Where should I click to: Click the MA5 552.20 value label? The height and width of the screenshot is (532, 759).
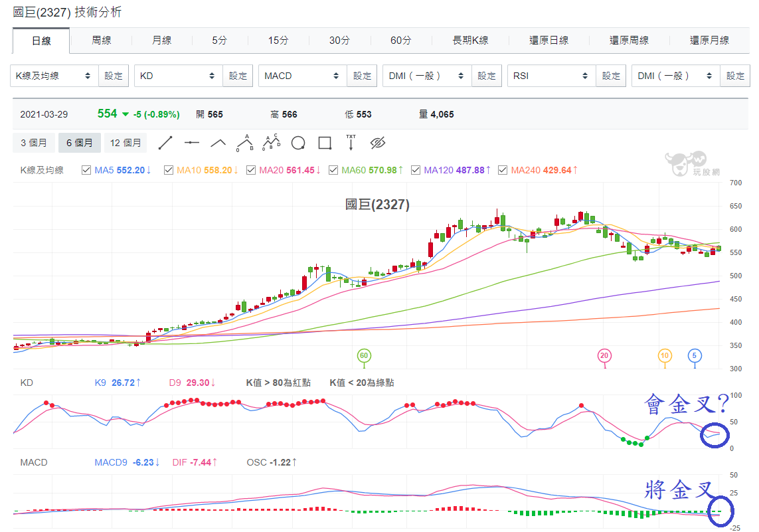click(123, 170)
